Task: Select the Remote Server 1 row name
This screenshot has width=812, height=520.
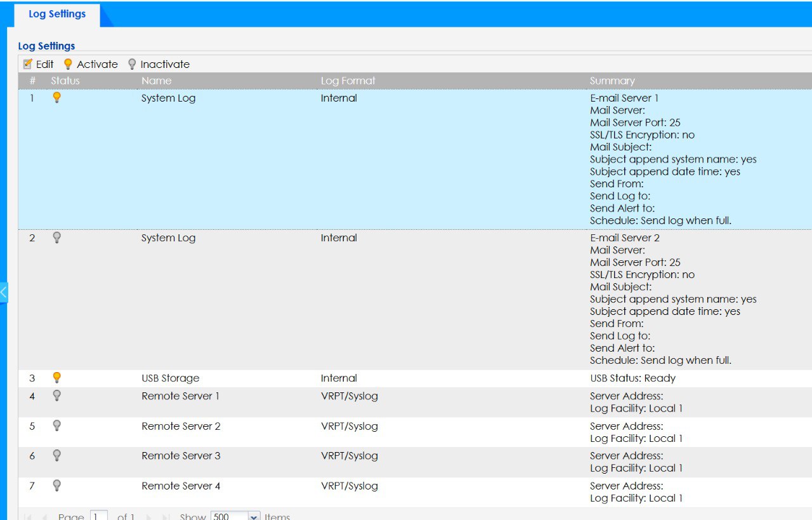Action: coord(180,396)
